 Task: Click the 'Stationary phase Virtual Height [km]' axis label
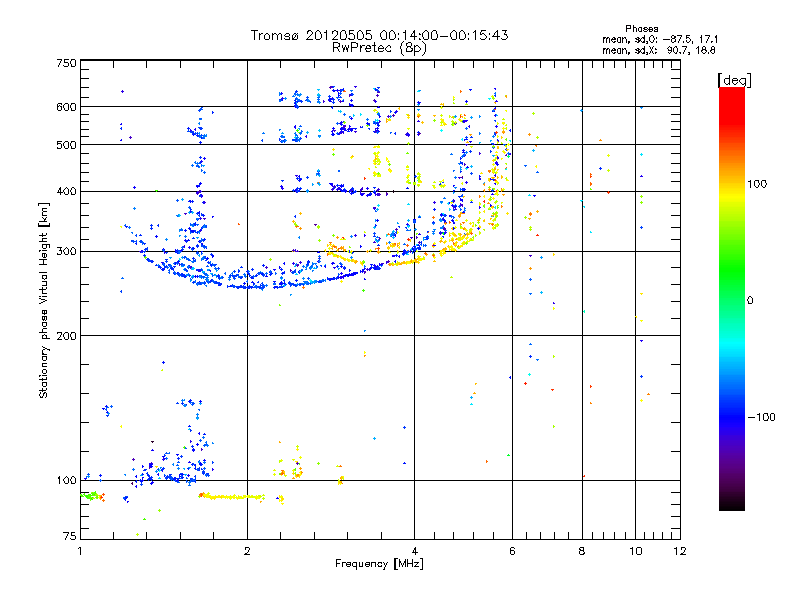click(44, 300)
